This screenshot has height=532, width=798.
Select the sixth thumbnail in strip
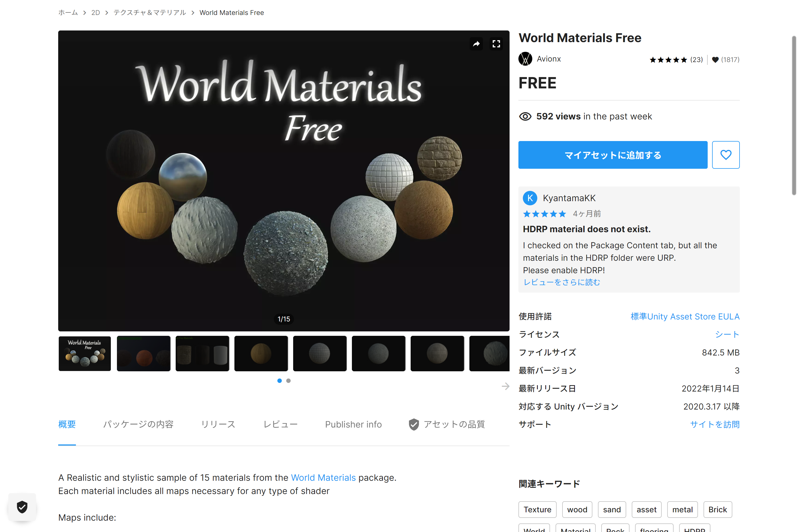pos(379,354)
